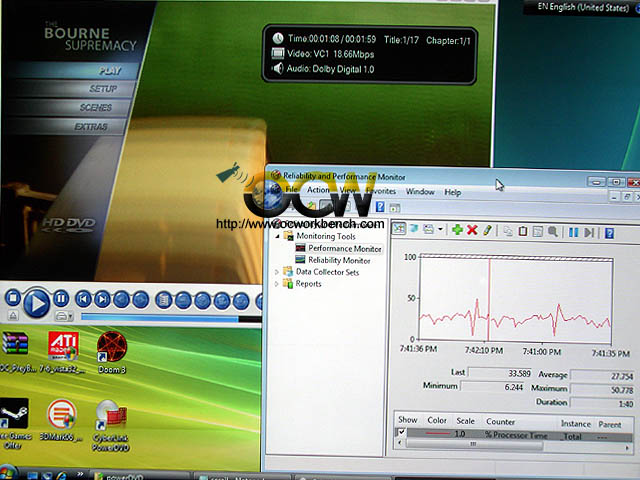Click PowerDVD taskbar button
Image resolution: width=640 pixels, height=480 pixels.
141,477
